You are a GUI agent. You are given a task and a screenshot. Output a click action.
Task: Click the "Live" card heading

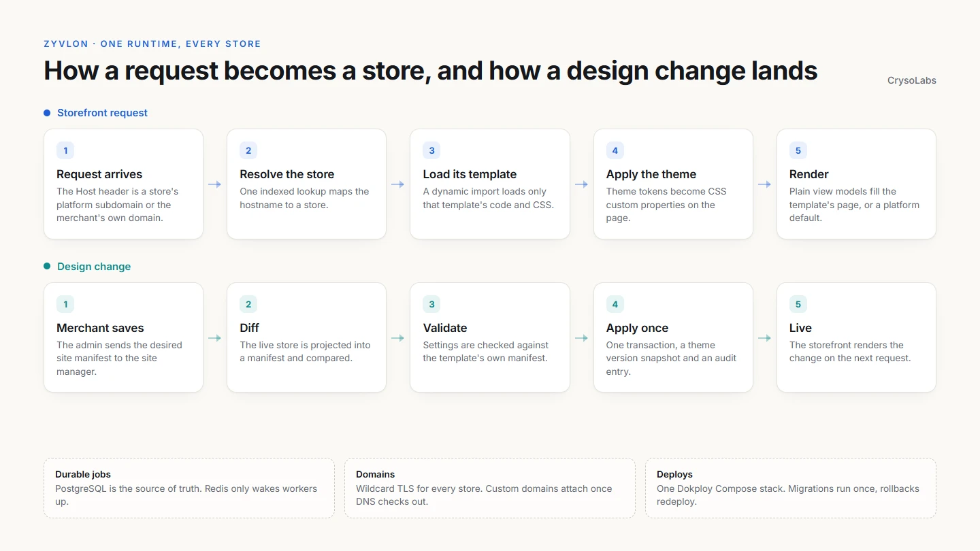pyautogui.click(x=800, y=328)
